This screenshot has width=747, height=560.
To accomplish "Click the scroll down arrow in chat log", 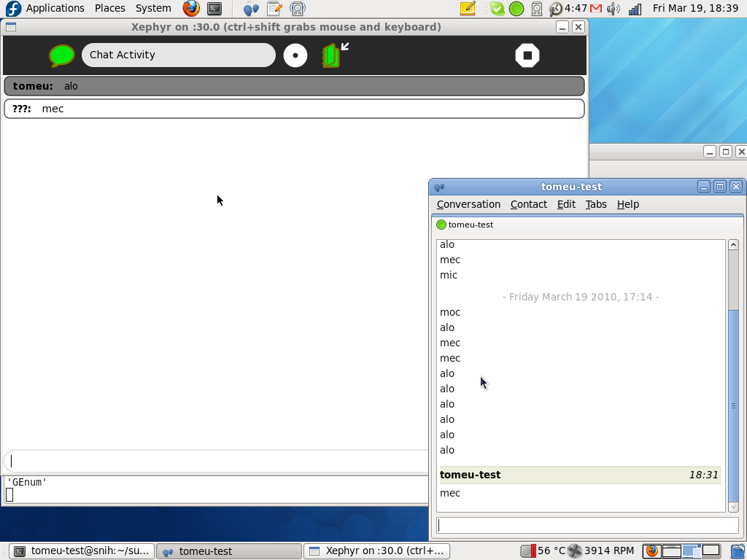I will [x=733, y=507].
